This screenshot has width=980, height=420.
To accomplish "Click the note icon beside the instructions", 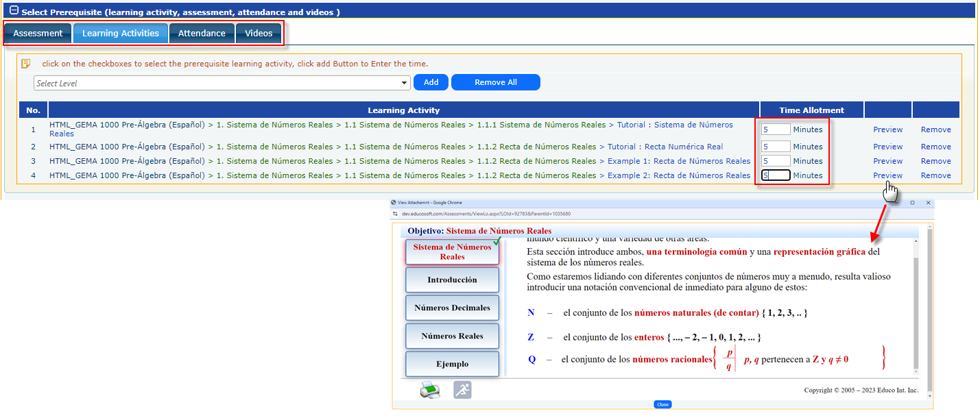I will coord(26,64).
